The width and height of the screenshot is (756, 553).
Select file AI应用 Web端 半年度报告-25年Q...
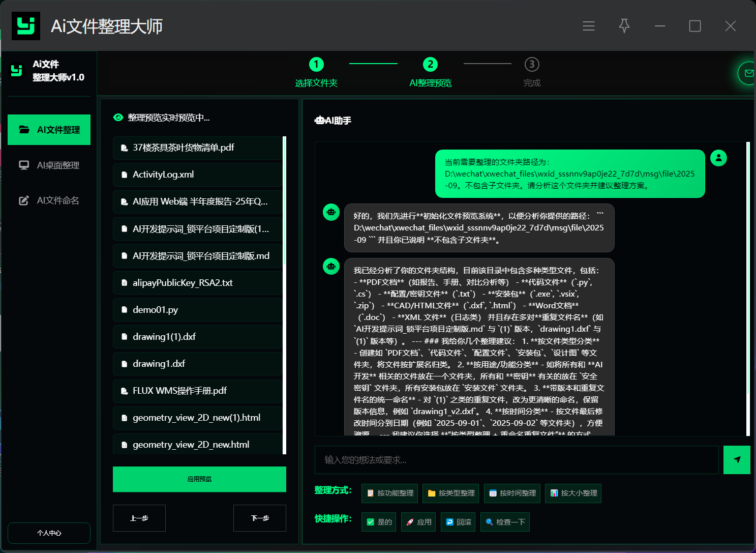[197, 201]
